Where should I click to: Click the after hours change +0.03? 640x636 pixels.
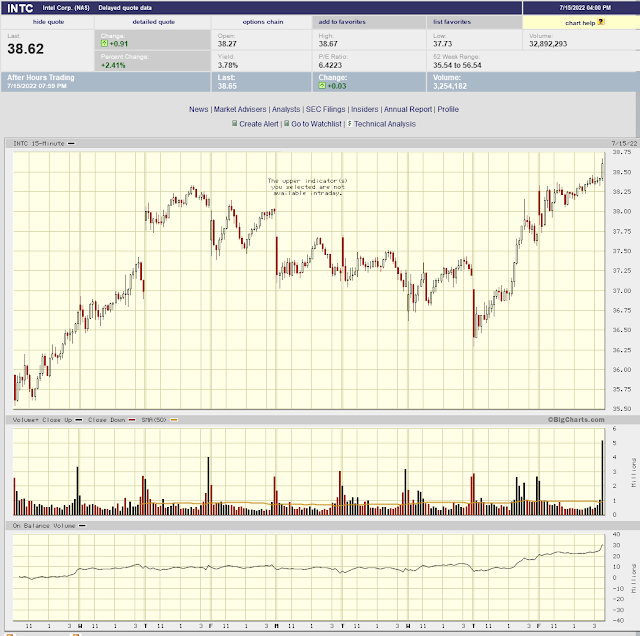(x=337, y=86)
